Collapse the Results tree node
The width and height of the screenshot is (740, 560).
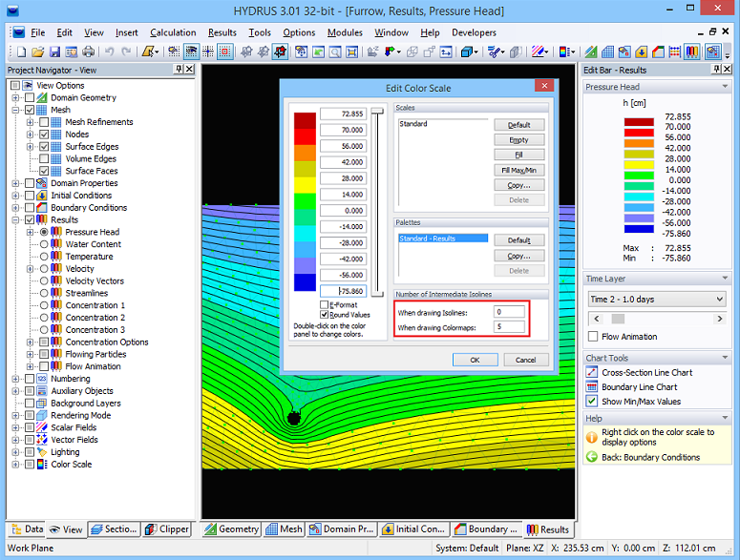pos(15,219)
